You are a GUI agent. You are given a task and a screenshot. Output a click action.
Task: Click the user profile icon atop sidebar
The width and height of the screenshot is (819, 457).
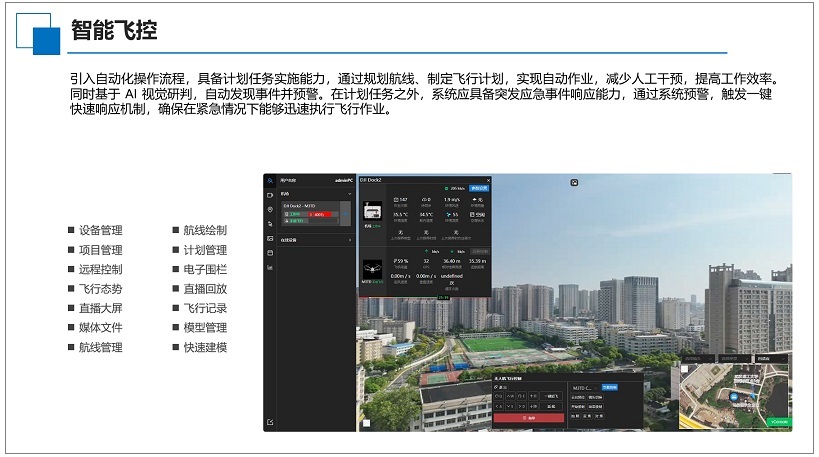click(270, 181)
